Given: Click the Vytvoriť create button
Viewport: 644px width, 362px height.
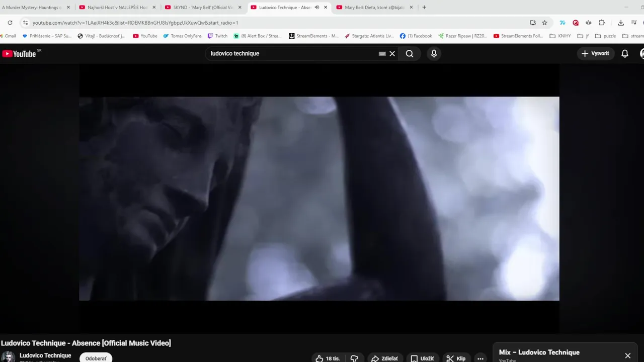Looking at the screenshot, I should 595,53.
